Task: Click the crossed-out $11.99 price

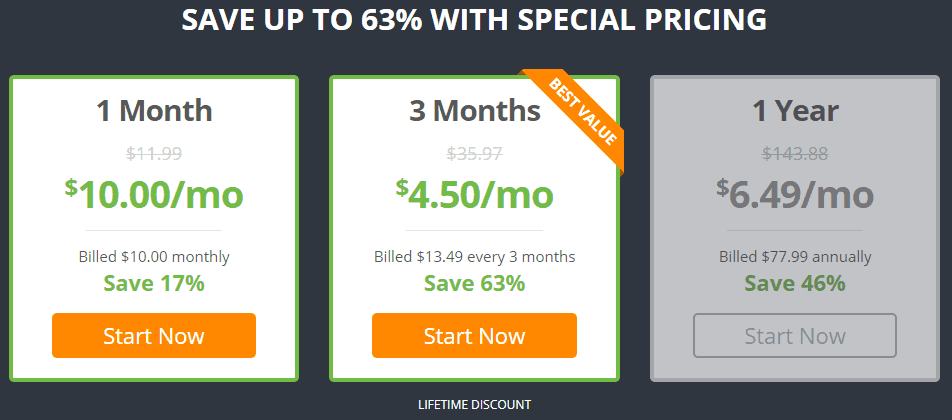Action: (154, 154)
